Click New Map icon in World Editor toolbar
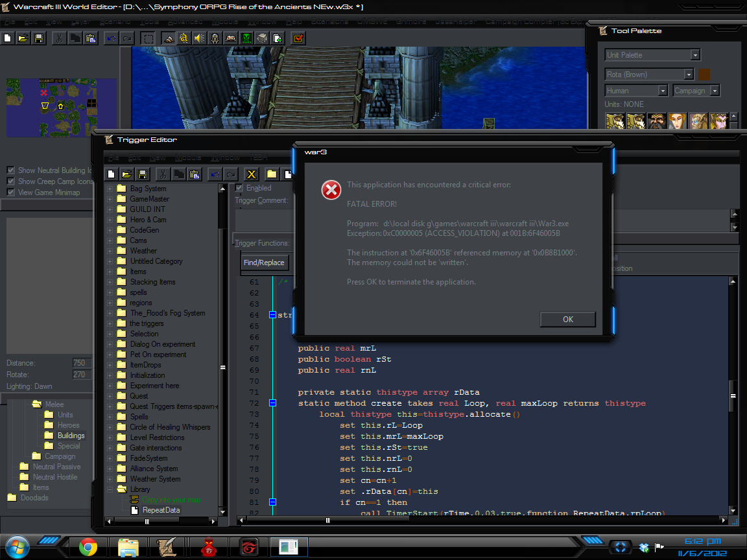 (x=8, y=38)
